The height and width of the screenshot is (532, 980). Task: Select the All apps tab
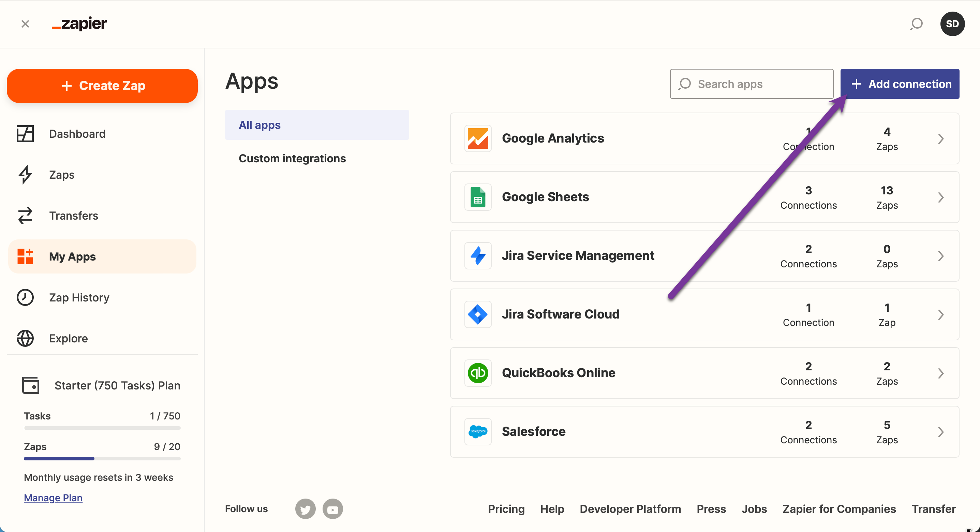click(317, 125)
